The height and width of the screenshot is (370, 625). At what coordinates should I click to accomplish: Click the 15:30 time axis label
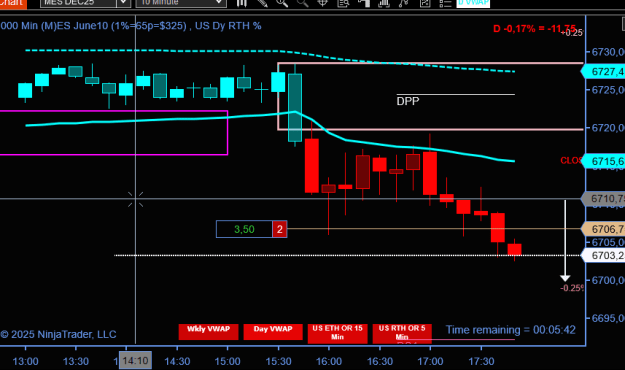[278, 362]
